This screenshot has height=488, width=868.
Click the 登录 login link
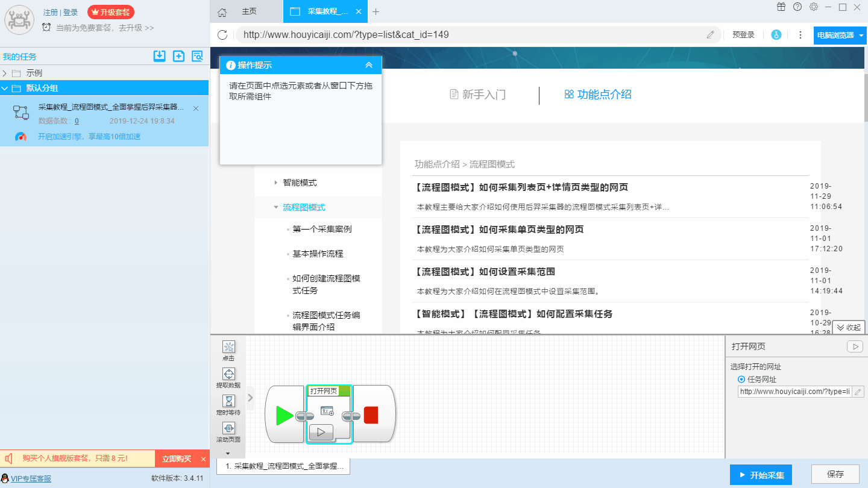pos(71,13)
